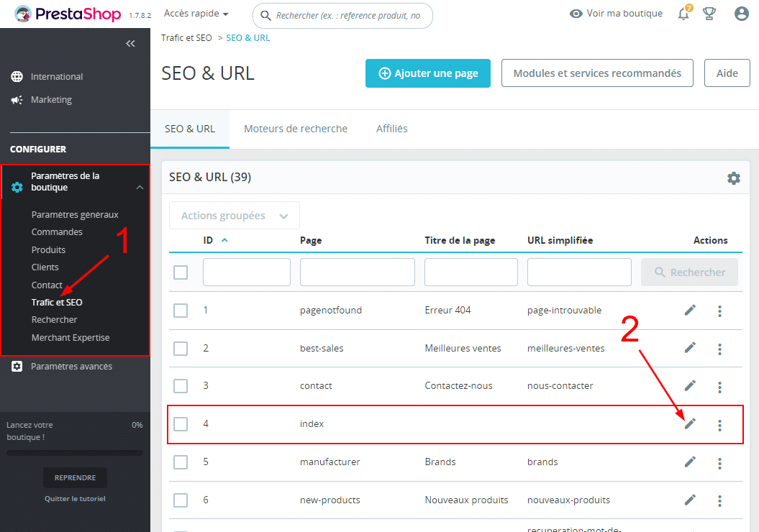Viewport: 759px width, 532px height.
Task: Check the checkbox for the contact row
Action: [x=181, y=386]
